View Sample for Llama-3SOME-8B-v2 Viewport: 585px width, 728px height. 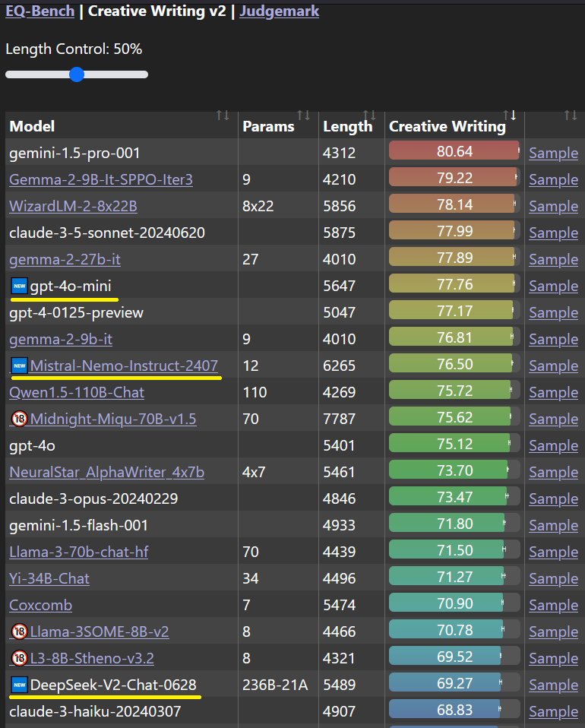(x=553, y=631)
